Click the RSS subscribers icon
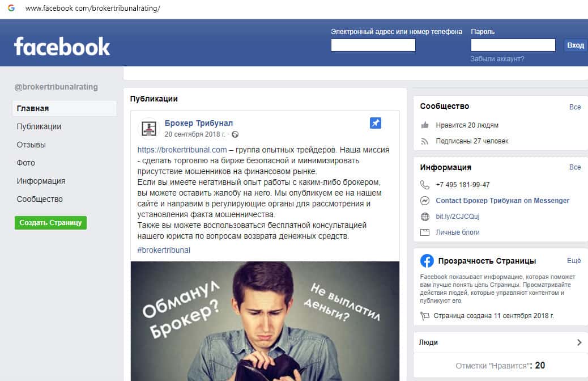 (x=424, y=141)
